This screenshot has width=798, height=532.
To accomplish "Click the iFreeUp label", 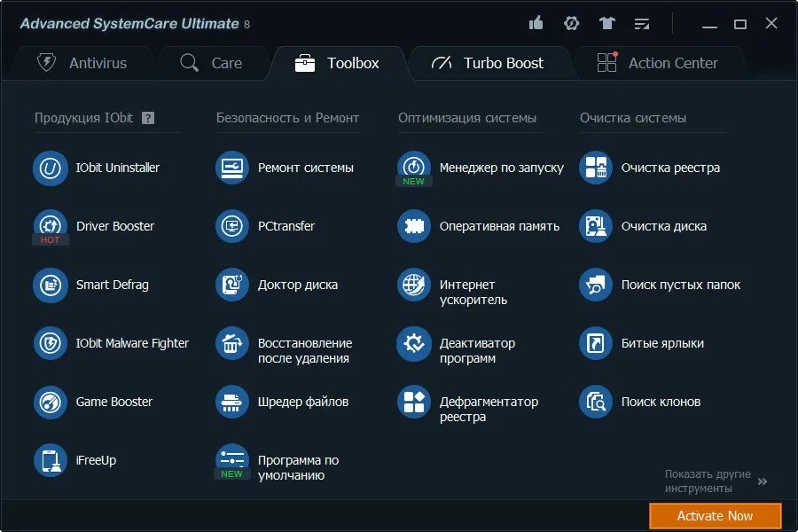I will 96,461.
